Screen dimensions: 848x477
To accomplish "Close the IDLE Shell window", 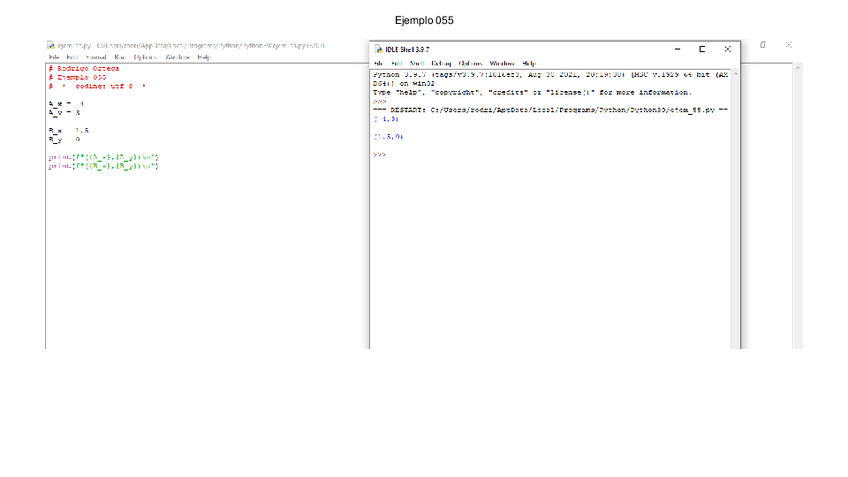I will [727, 49].
